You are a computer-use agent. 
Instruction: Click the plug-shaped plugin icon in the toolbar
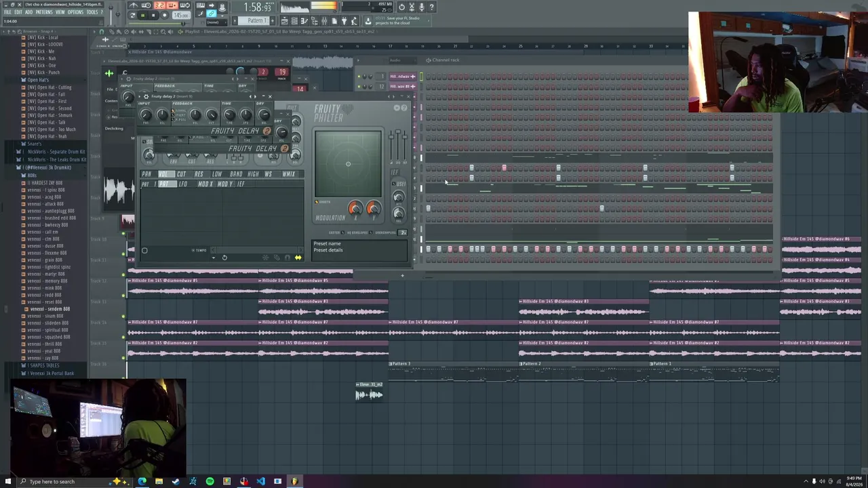tap(344, 21)
